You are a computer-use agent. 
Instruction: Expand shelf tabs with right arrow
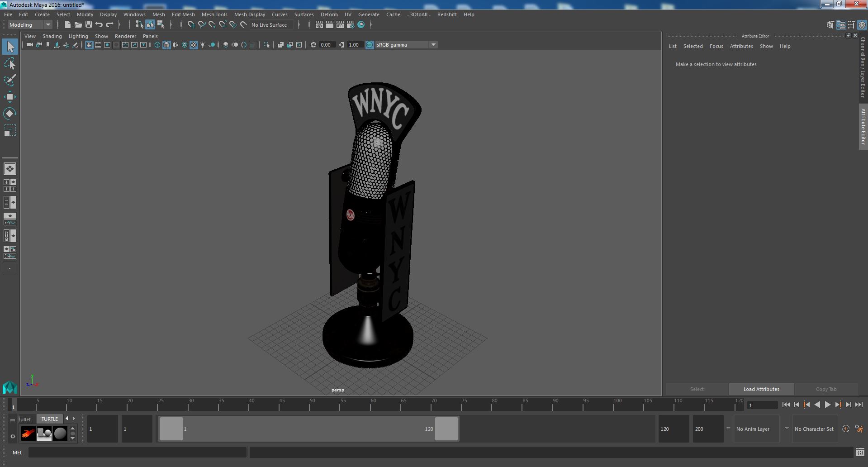[74, 419]
